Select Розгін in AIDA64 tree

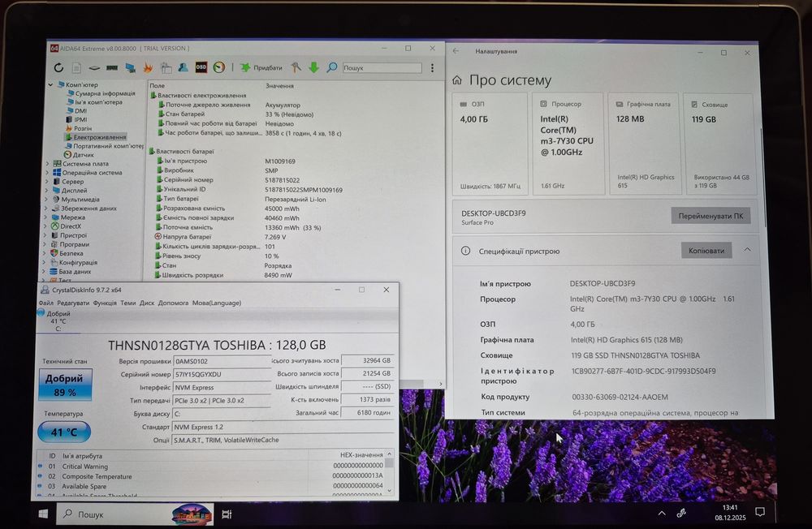point(79,128)
